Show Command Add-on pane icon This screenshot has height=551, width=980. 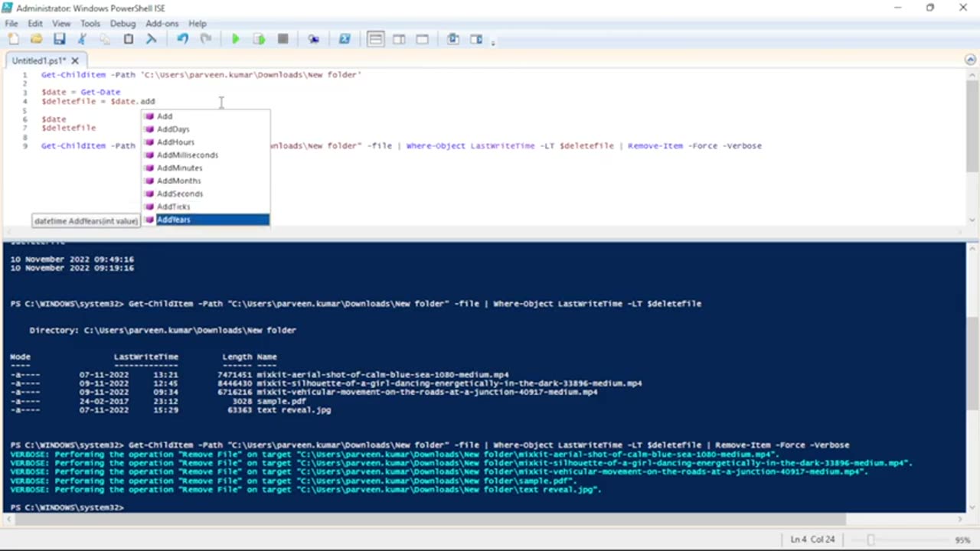tap(476, 39)
